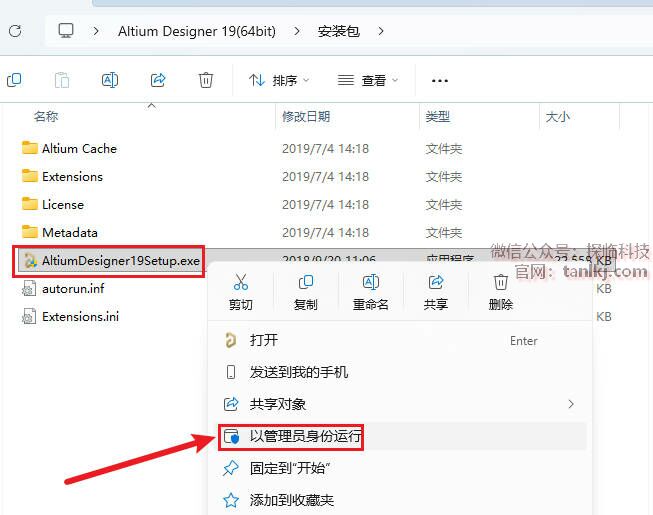Select AltiumDesigner19Setup.exe file
The image size is (653, 515).
(121, 261)
